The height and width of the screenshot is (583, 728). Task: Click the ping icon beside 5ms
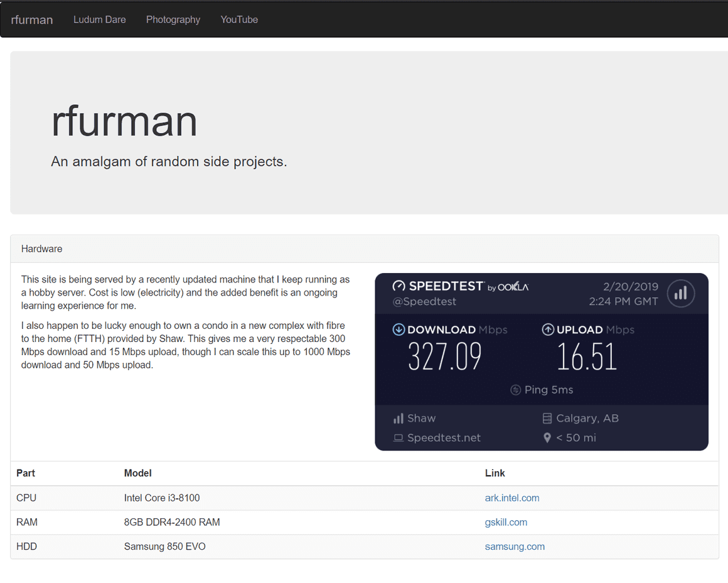click(515, 390)
